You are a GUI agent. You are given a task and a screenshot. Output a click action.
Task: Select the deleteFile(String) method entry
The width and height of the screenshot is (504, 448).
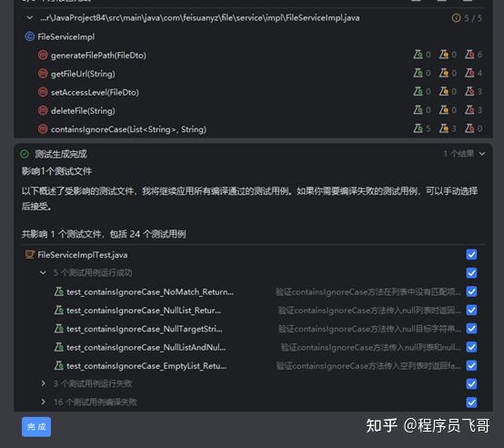(83, 110)
